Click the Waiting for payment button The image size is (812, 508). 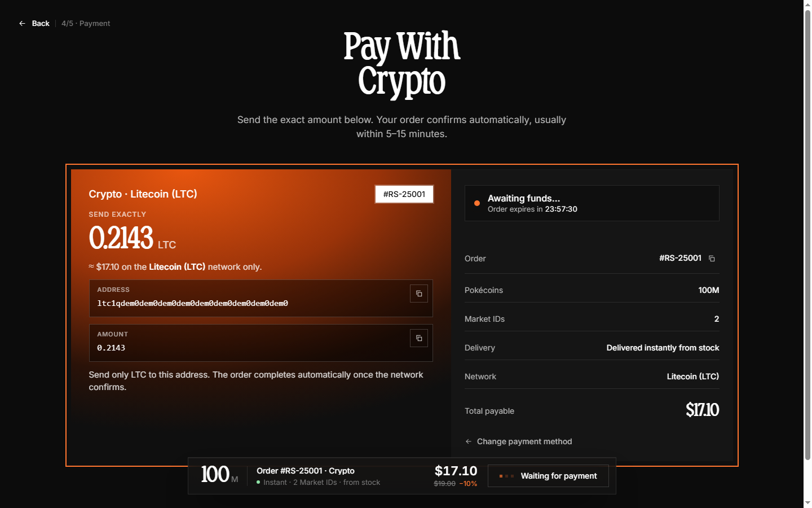pyautogui.click(x=548, y=476)
